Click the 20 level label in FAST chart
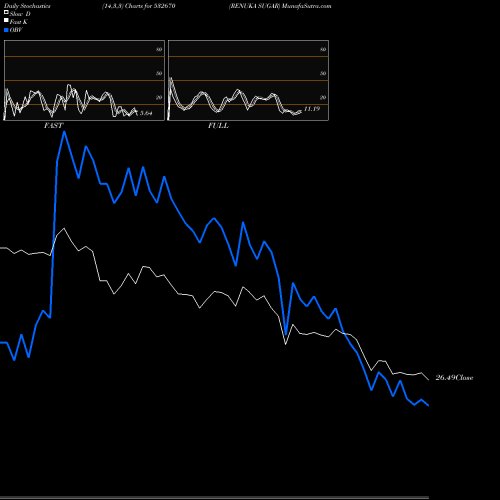The height and width of the screenshot is (500, 500). click(x=159, y=97)
